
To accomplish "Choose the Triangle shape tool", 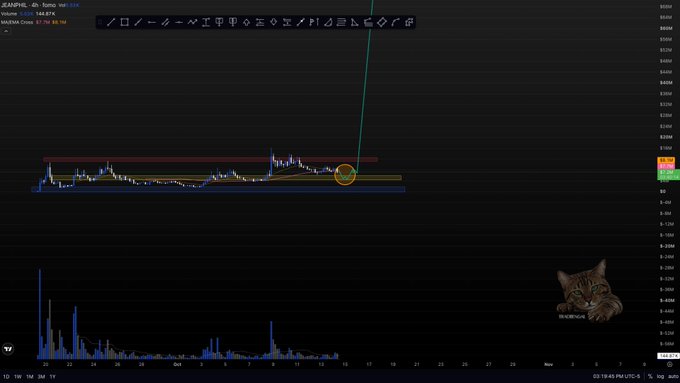I will [355, 22].
